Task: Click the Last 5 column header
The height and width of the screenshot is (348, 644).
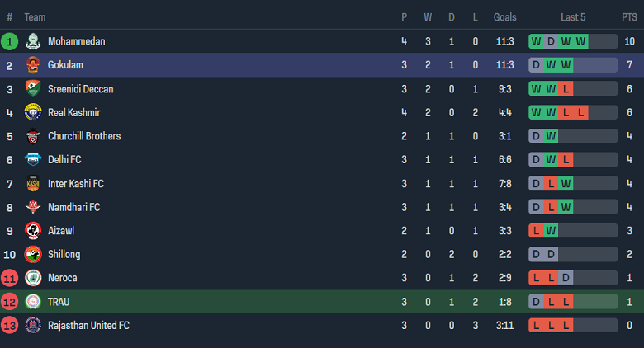Action: 573,17
